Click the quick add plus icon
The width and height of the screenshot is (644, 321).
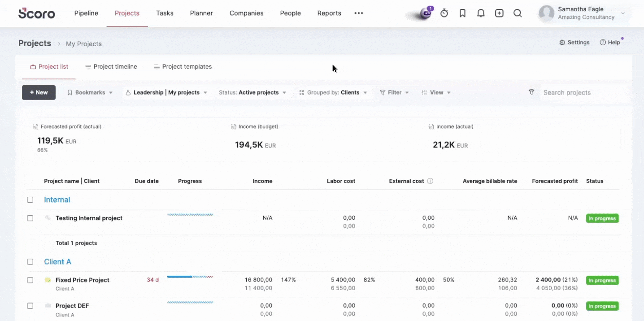499,13
